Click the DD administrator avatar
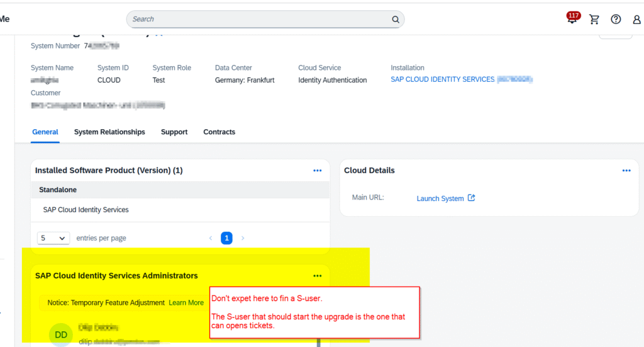 61,334
